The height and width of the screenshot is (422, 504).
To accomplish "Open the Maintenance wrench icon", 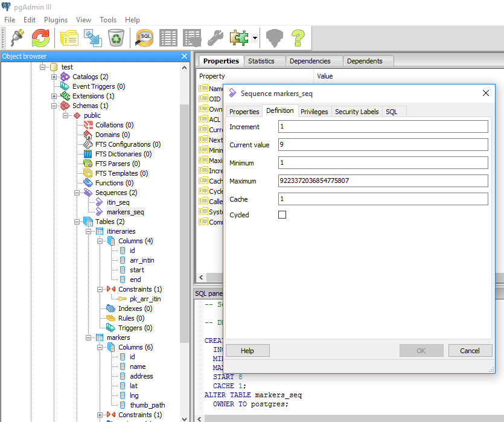I will coord(215,37).
